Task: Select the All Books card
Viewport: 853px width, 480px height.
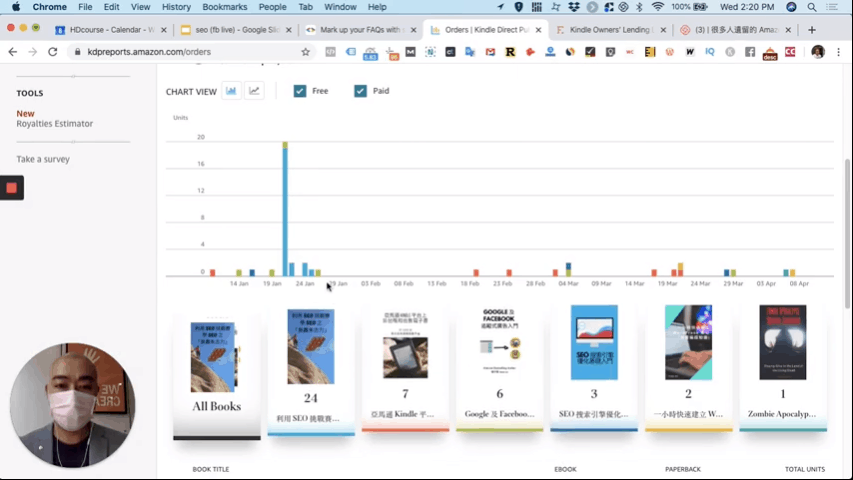Action: [x=217, y=377]
